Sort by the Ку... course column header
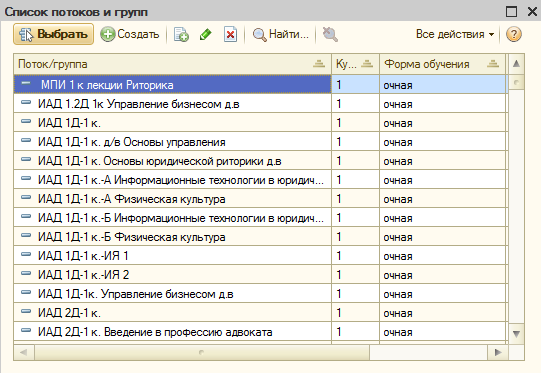This screenshot has height=373, width=541. click(355, 64)
